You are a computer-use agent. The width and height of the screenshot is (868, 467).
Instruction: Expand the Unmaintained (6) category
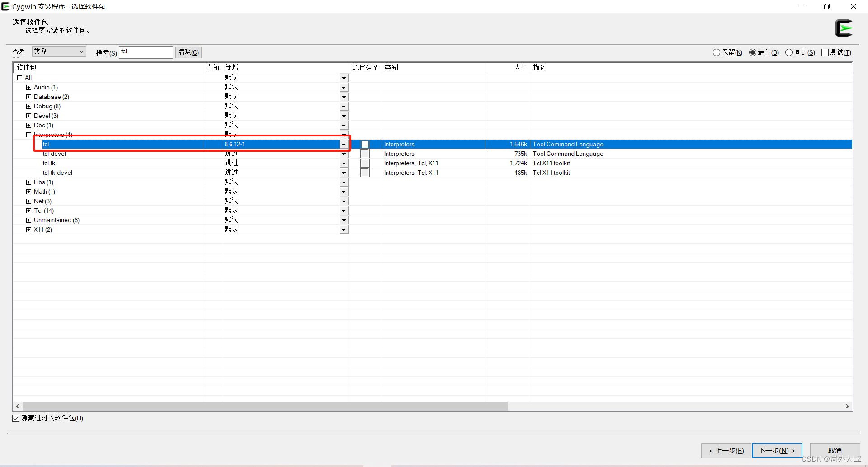[x=29, y=220]
